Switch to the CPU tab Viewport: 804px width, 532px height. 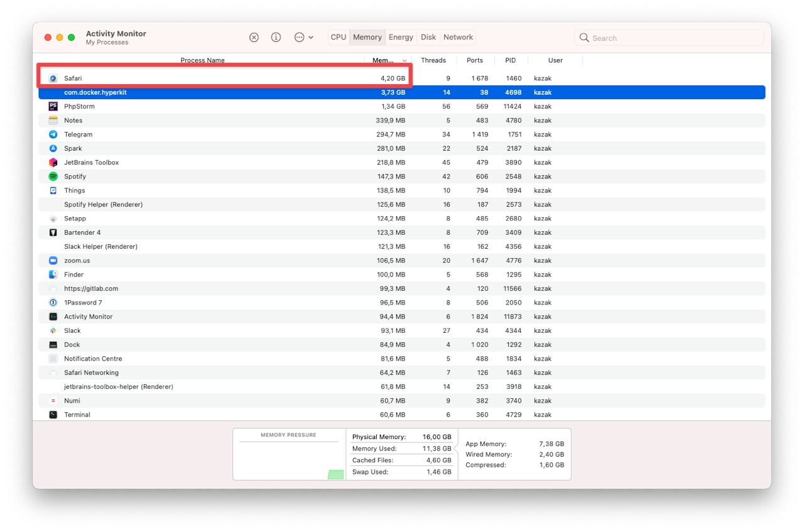click(339, 38)
